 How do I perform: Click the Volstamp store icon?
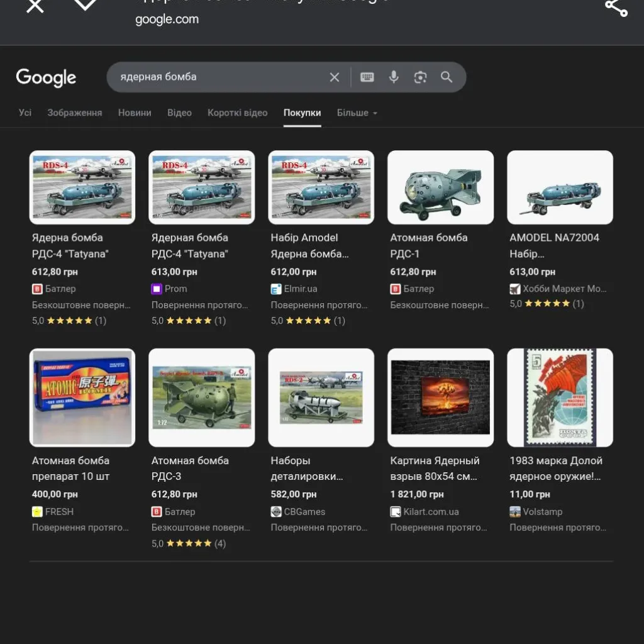click(514, 512)
